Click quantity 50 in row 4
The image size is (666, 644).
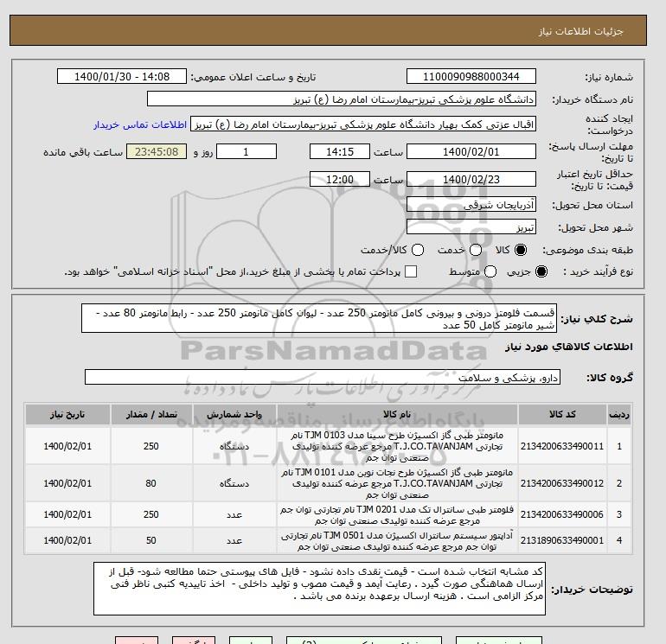point(151,540)
